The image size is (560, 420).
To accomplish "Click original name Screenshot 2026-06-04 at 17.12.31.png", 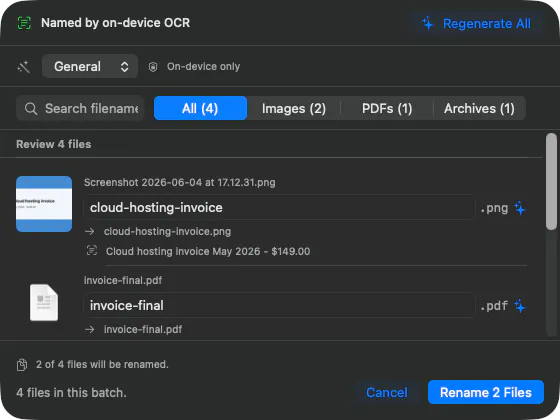I will (180, 182).
